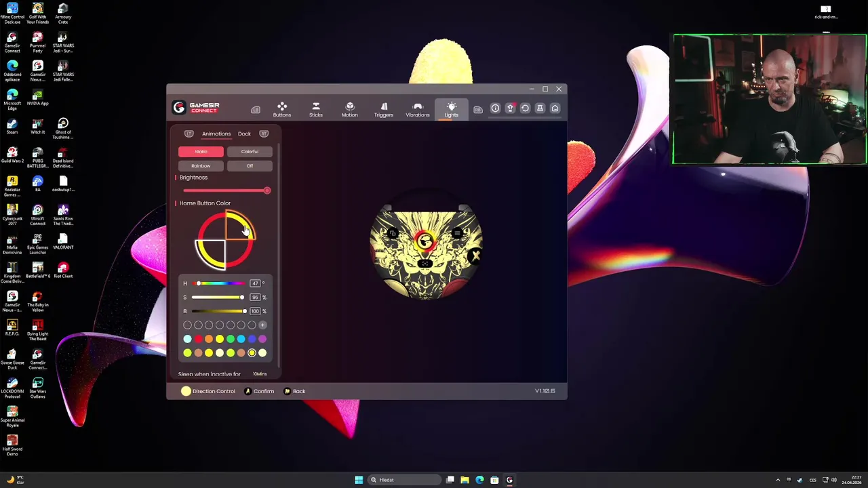Screen dimensions: 868x488
Task: Click the reset circular arrow icon
Action: point(525,108)
